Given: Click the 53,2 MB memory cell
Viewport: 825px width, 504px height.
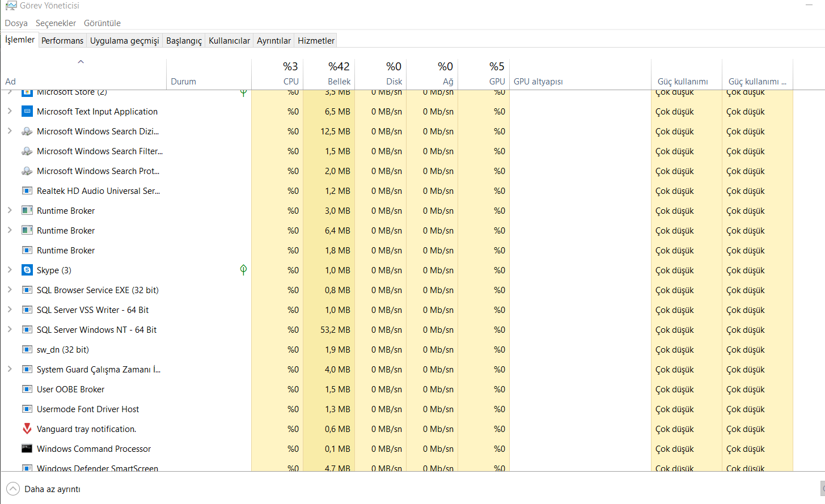Looking at the screenshot, I should 329,330.
